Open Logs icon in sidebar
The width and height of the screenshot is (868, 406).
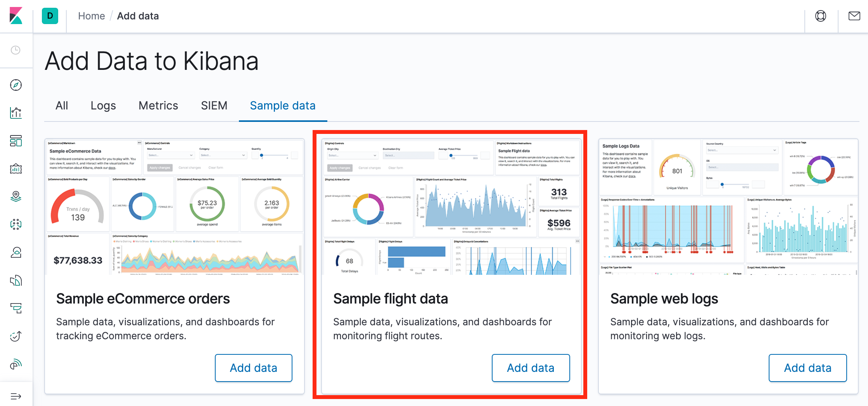(16, 281)
